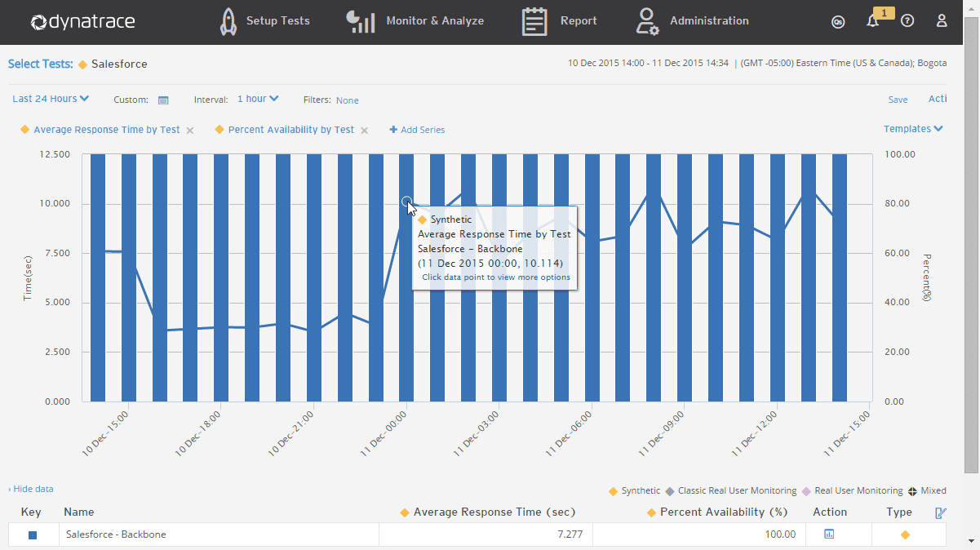Screen dimensions: 980x550
Task: Click the Average Response Time (sec) column header
Action: 494,512
